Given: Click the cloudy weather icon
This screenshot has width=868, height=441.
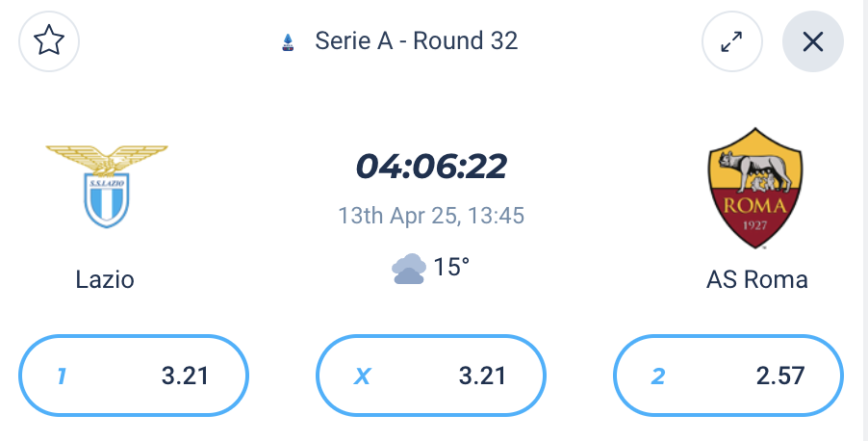Looking at the screenshot, I should click(409, 269).
